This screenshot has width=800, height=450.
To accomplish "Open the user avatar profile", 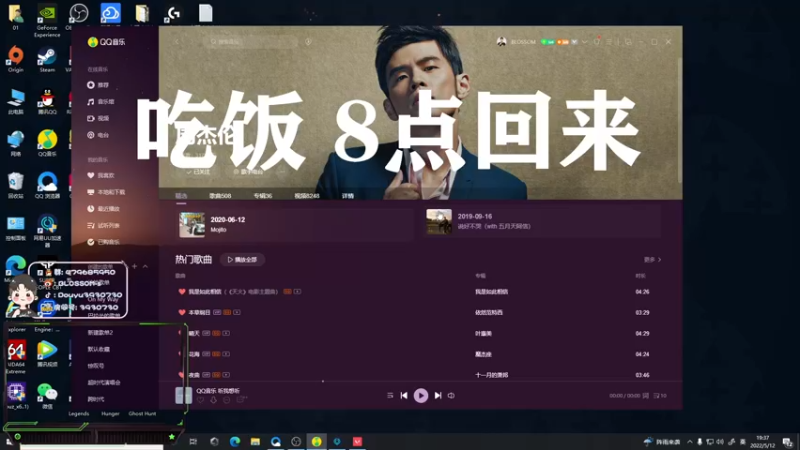I will (x=502, y=42).
